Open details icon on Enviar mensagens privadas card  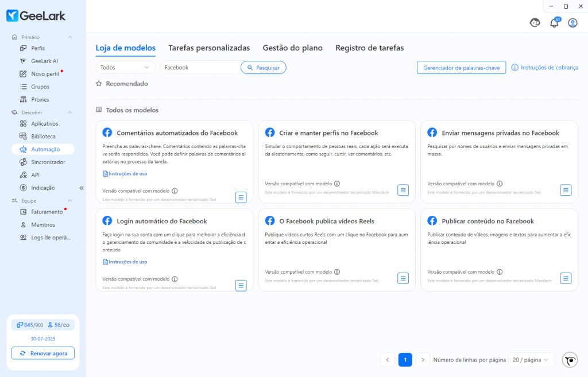tap(566, 190)
